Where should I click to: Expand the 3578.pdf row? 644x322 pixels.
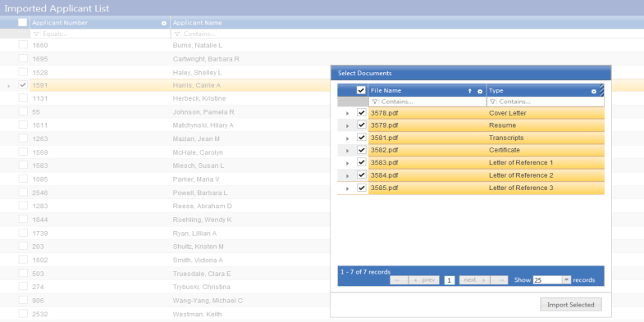coord(348,114)
